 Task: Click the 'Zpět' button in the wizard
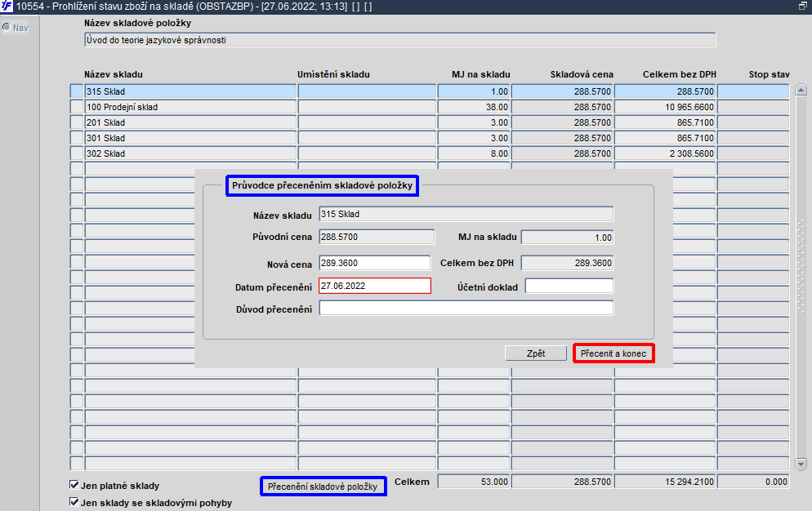pos(536,353)
